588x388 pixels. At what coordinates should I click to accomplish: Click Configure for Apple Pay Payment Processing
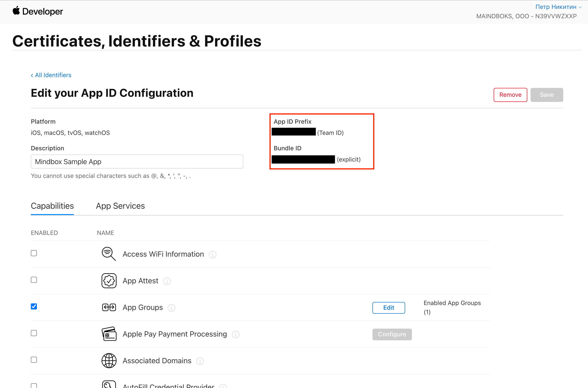392,334
